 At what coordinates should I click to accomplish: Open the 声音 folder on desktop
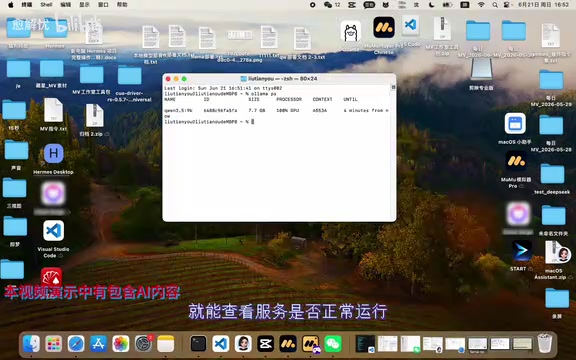pyautogui.click(x=16, y=150)
